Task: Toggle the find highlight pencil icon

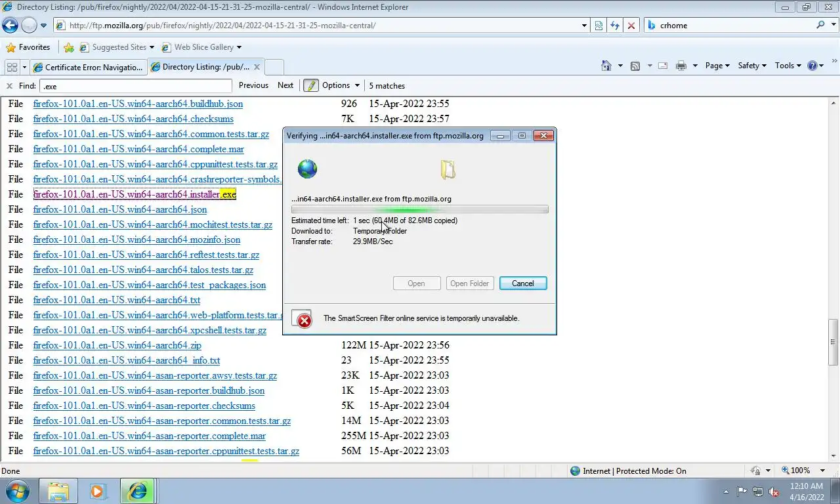Action: [x=311, y=85]
